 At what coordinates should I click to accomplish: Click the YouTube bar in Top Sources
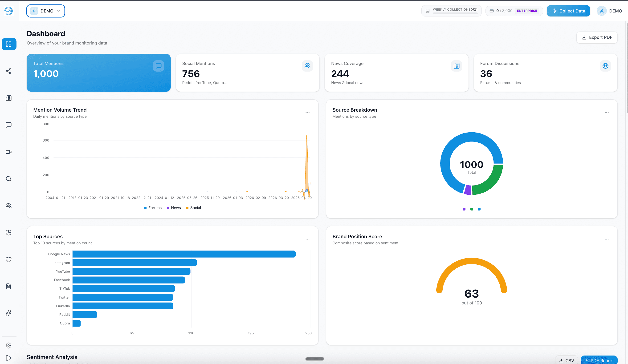(x=131, y=271)
